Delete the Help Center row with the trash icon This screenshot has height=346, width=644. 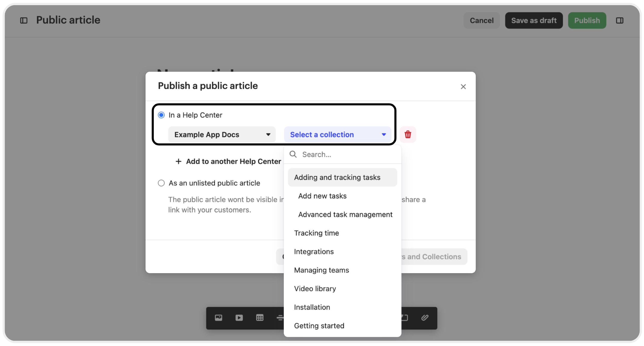(408, 134)
